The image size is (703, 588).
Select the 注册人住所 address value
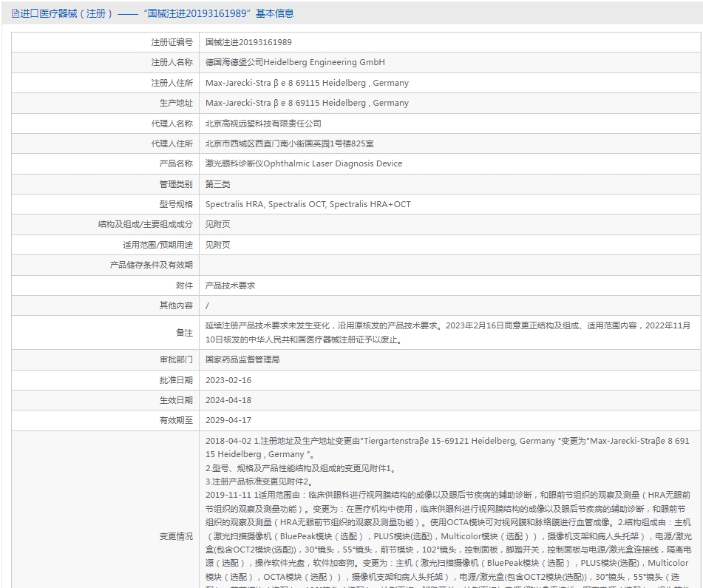307,83
